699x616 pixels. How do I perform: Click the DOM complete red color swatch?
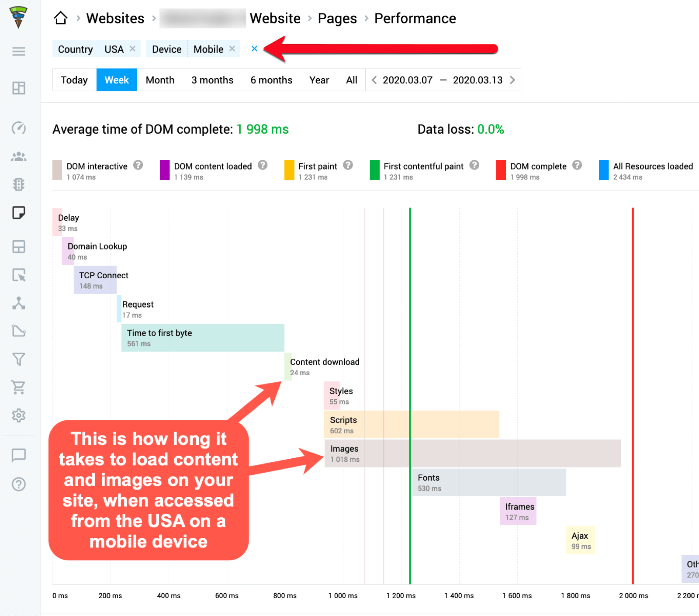coord(501,170)
